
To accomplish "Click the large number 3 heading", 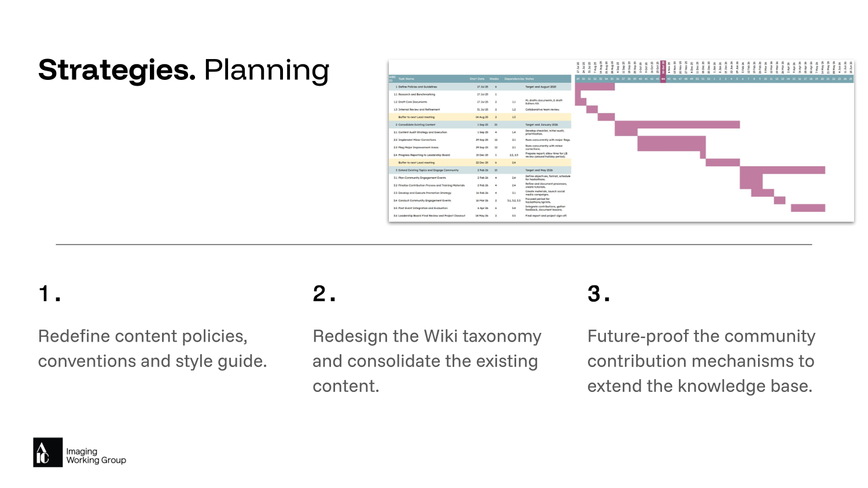I will click(598, 293).
